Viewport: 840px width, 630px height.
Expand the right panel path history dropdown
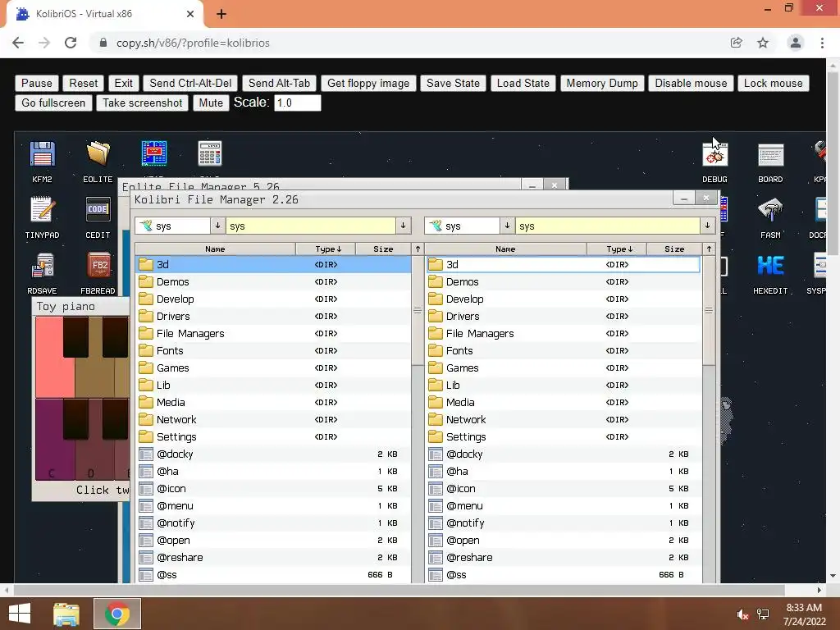pyautogui.click(x=708, y=226)
